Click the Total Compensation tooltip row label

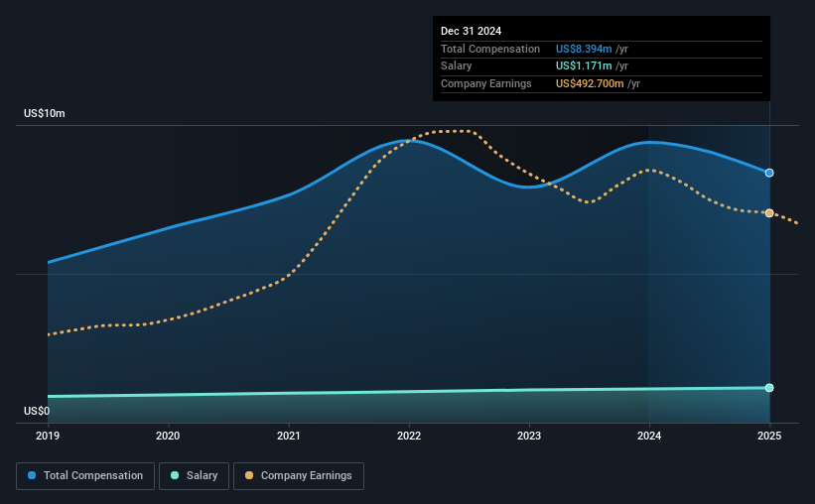click(x=490, y=49)
